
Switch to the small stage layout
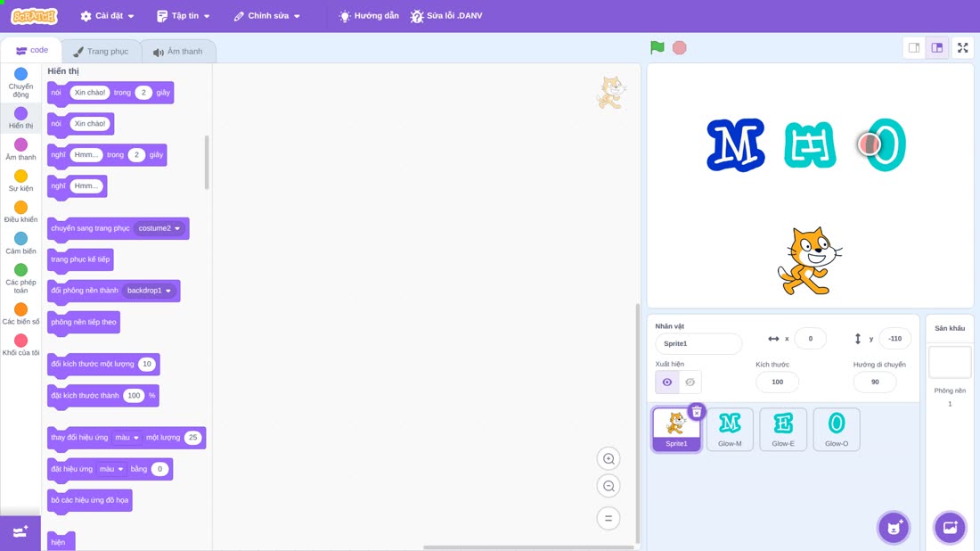914,47
